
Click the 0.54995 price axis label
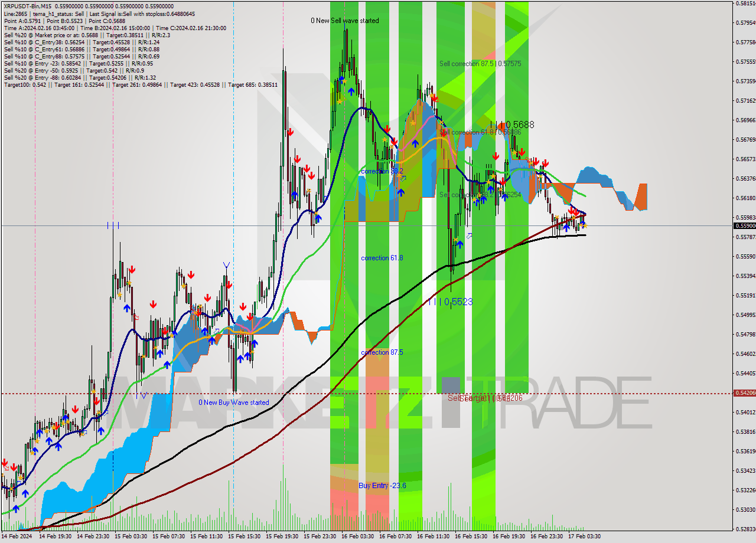click(746, 315)
